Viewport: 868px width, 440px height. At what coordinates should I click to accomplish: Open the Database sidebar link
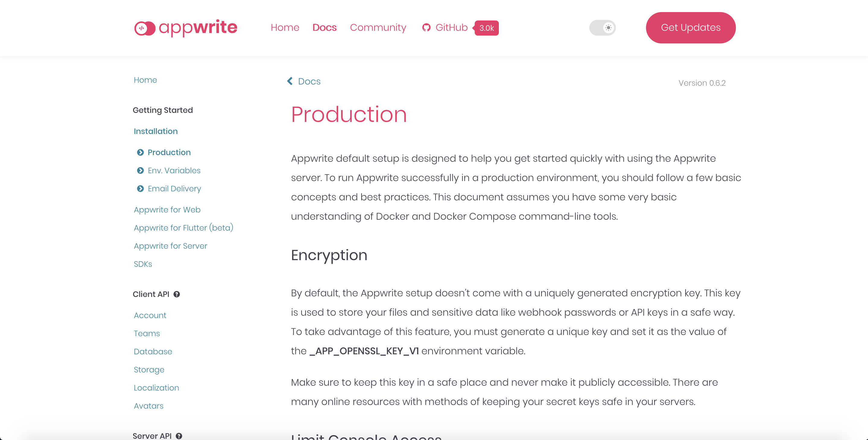153,351
